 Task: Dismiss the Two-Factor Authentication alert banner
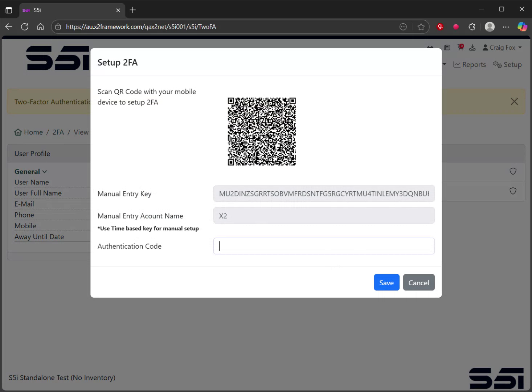pyautogui.click(x=514, y=102)
